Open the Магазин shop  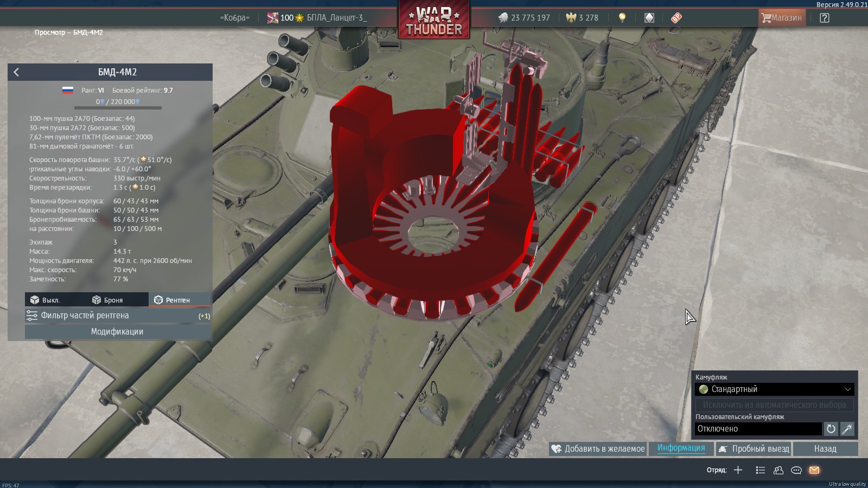(782, 18)
